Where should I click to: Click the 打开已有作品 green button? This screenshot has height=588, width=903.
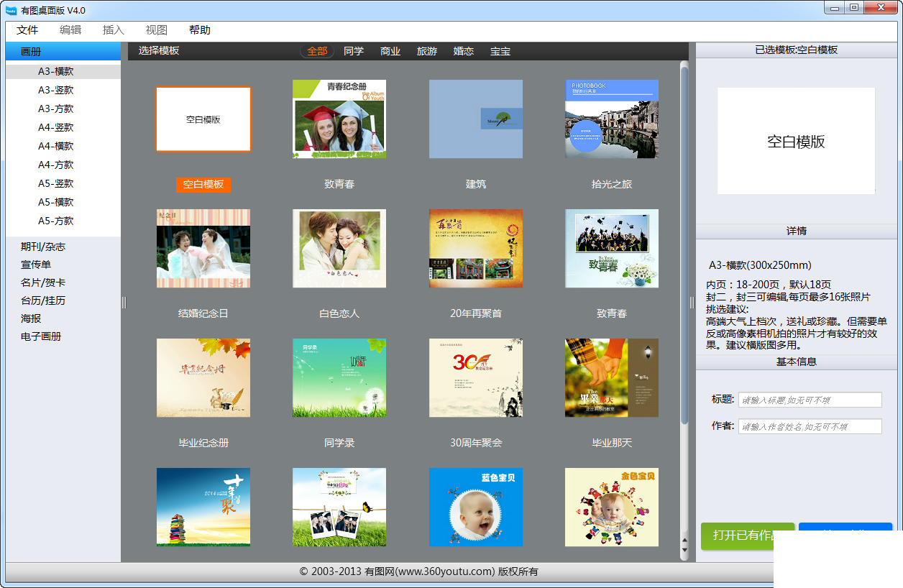[x=748, y=536]
